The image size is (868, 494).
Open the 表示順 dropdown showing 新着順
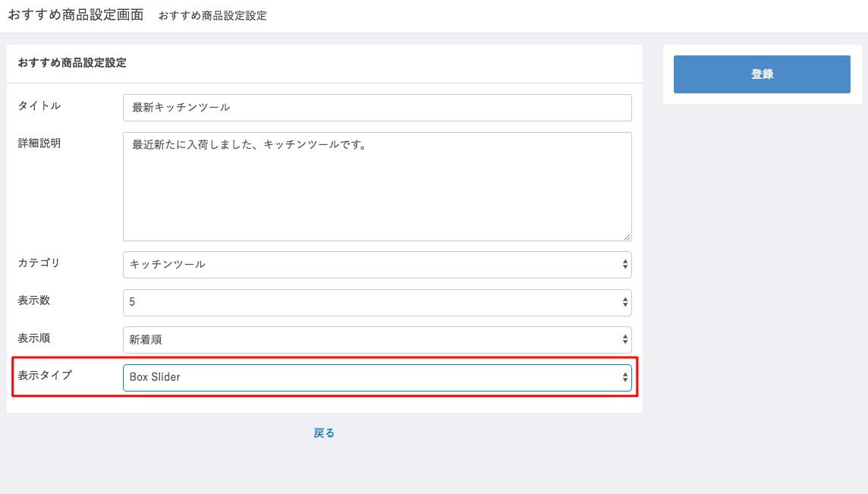377,339
